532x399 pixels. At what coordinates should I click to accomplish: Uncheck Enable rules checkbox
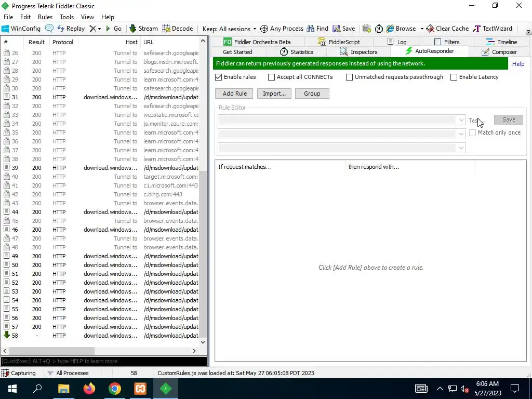[x=219, y=77]
